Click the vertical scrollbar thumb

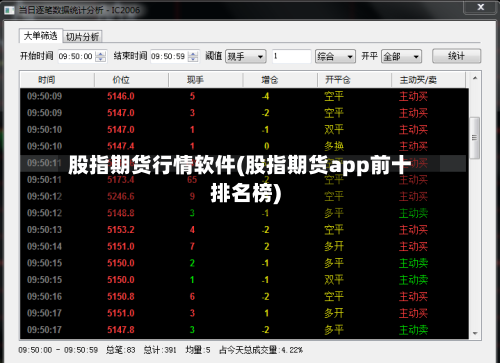coord(475,137)
